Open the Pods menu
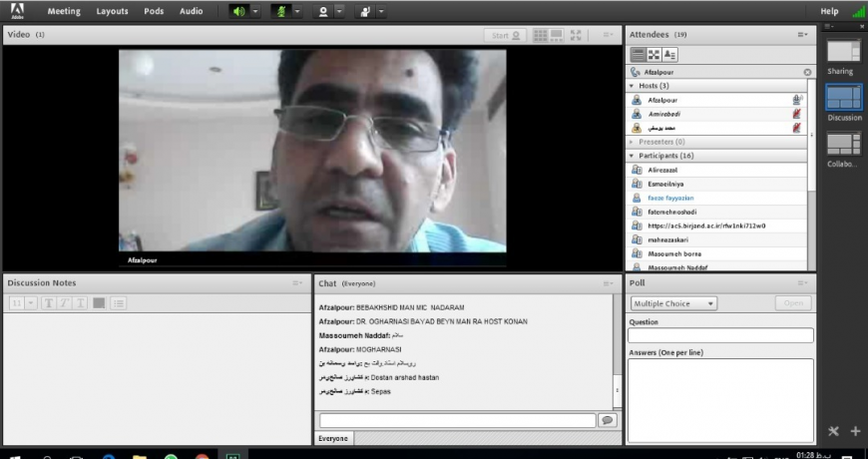The width and height of the screenshot is (868, 459). tap(154, 11)
